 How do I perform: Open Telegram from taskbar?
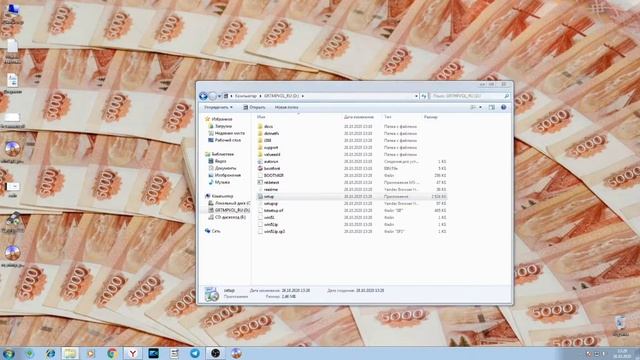195,353
